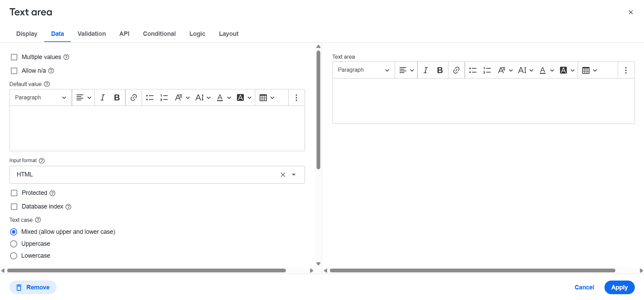Viewport: 644px width, 300px height.
Task: Open text alignment menu in Default value editor
Action: point(83,98)
